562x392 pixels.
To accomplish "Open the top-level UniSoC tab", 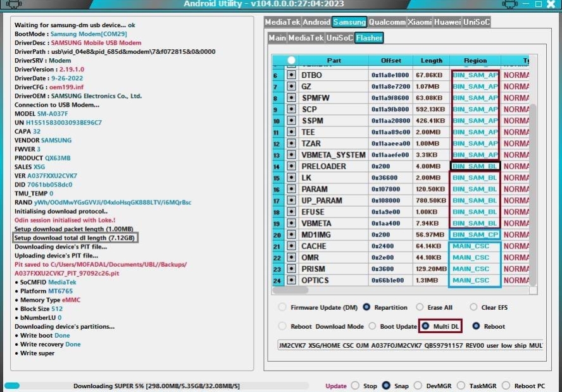I will (477, 22).
